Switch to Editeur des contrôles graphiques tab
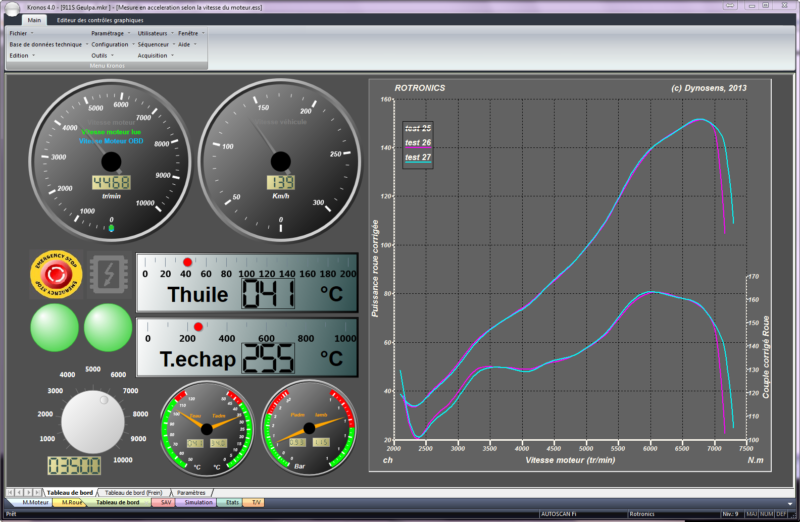Image resolution: width=800 pixels, height=522 pixels. click(x=100, y=20)
